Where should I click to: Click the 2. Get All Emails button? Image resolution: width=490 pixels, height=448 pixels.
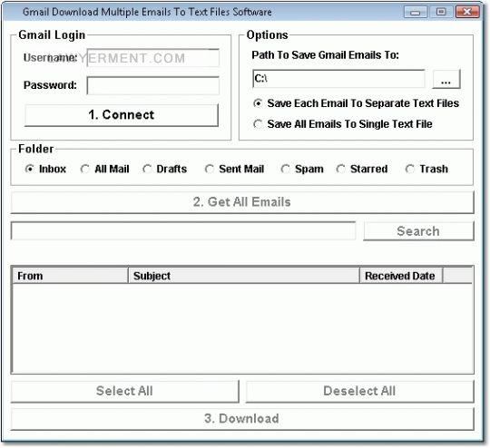pos(242,202)
